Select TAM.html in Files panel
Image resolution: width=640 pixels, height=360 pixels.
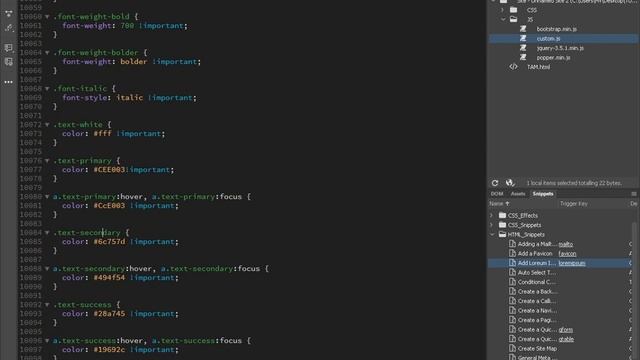click(x=538, y=67)
